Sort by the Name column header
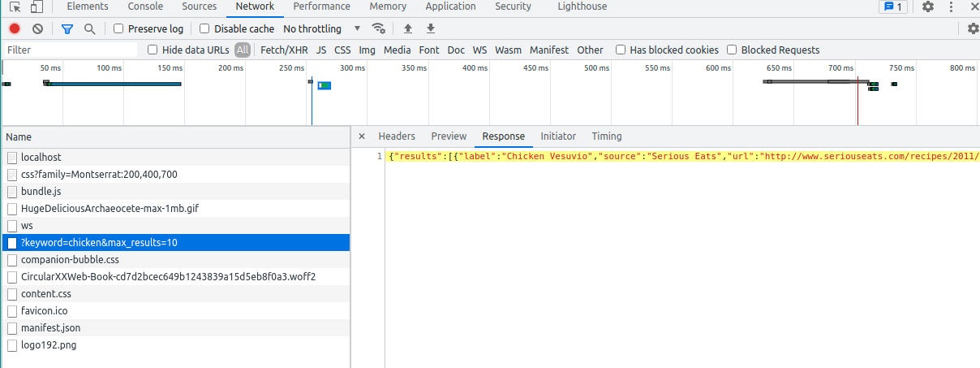980x368 pixels. pyautogui.click(x=176, y=137)
